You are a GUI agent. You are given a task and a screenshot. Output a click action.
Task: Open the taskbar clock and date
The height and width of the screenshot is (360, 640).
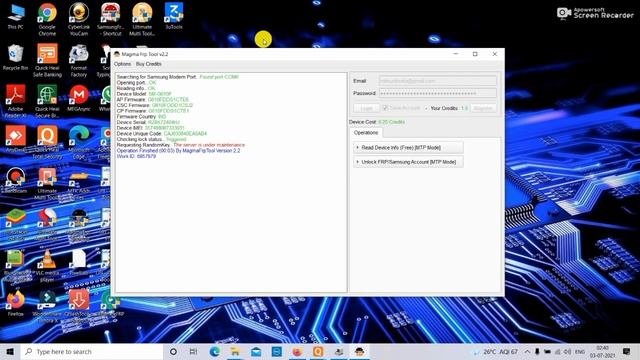pyautogui.click(x=602, y=351)
